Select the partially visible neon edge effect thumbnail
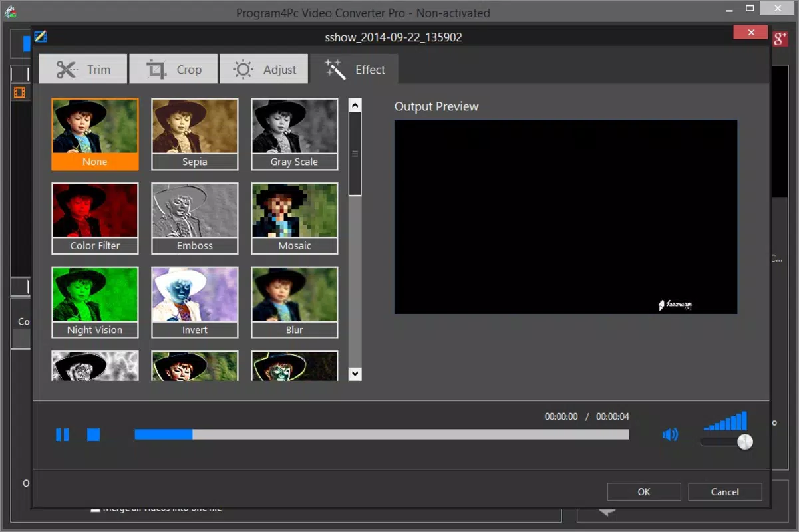The height and width of the screenshot is (532, 799). [295, 366]
